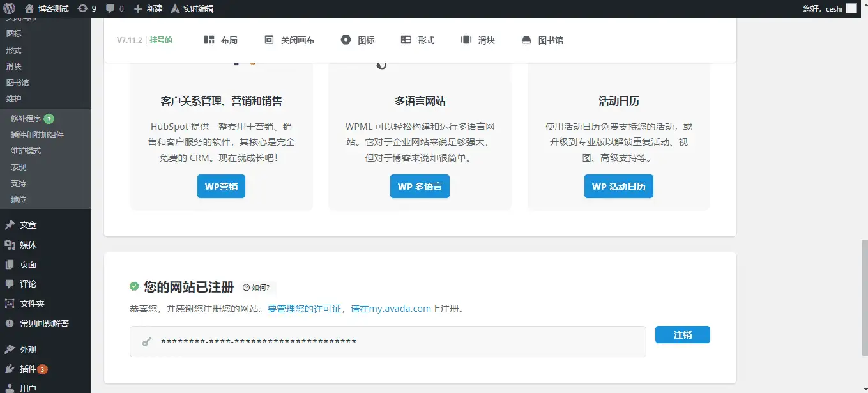The image size is (868, 393).
Task: Click the WP营销 button
Action: tap(221, 187)
